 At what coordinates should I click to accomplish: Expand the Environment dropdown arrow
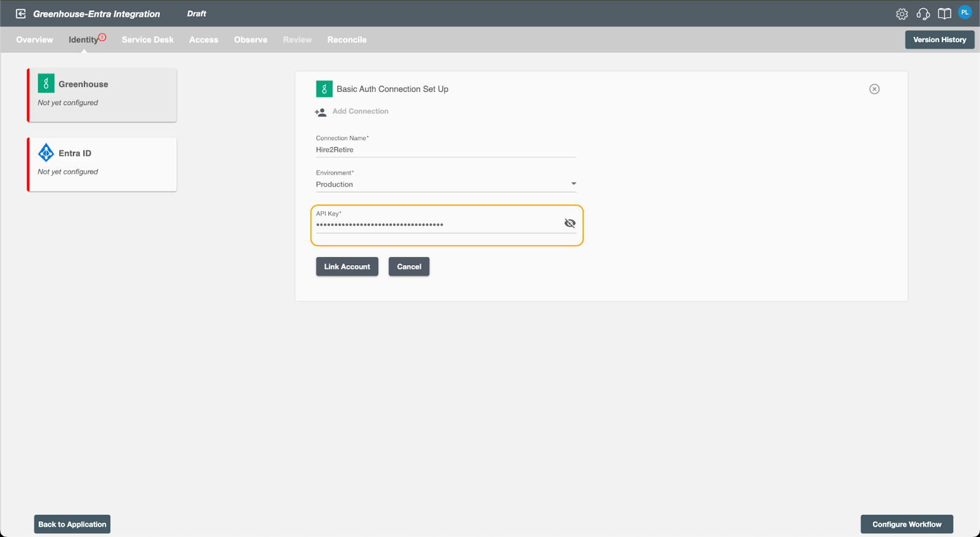[573, 184]
